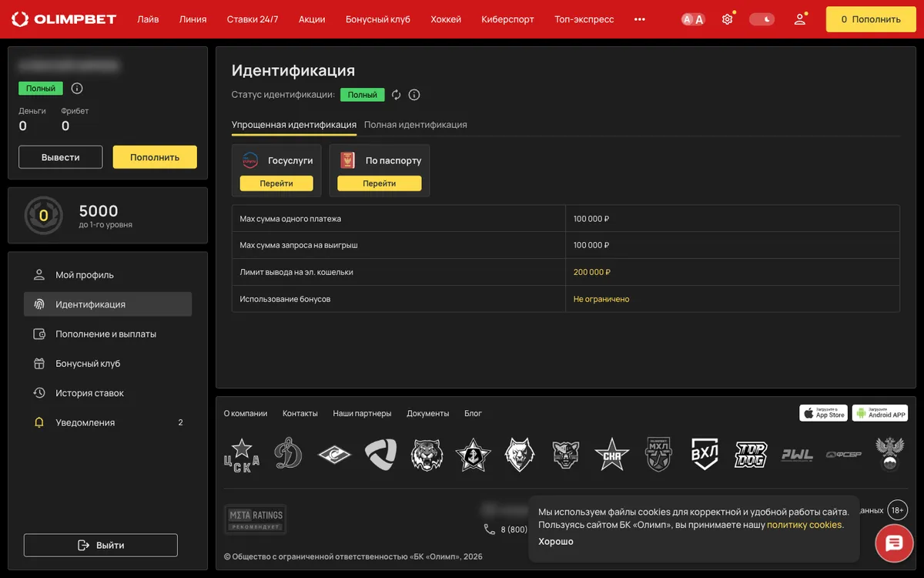
Task: Click the Динамо partner logo
Action: (x=288, y=455)
